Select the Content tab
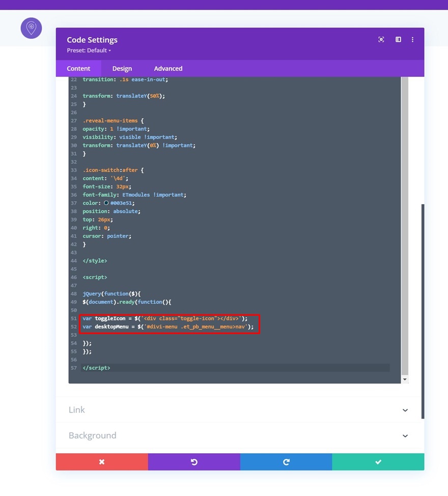 78,68
